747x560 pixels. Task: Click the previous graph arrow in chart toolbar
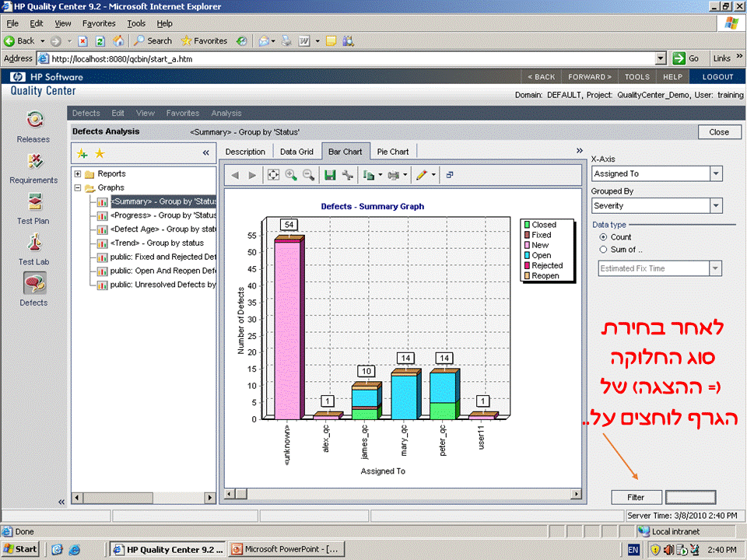pos(235,175)
